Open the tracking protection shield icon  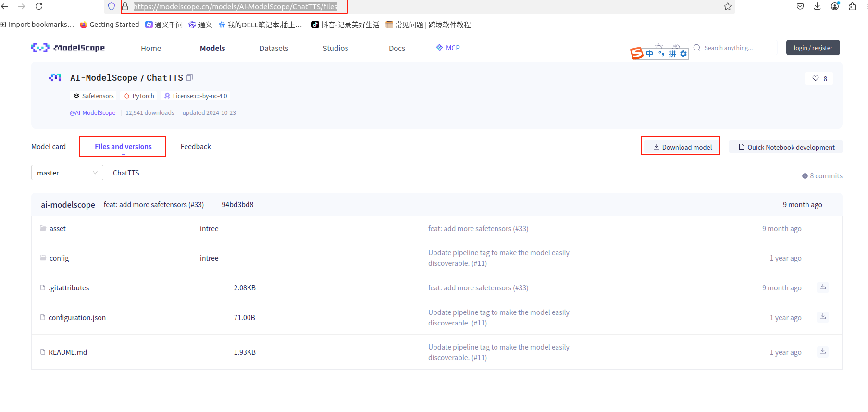click(112, 6)
